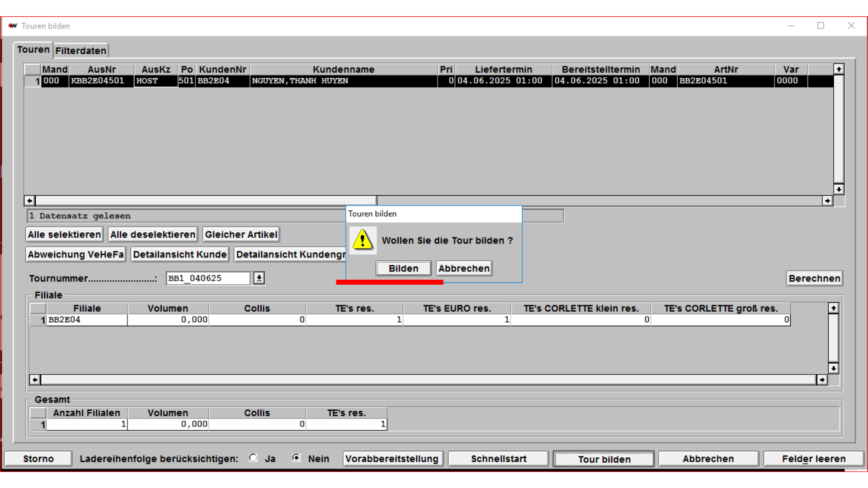The height and width of the screenshot is (488, 868).
Task: Select Ja for Ladereihenfolge berücksichtigen
Action: click(253, 458)
